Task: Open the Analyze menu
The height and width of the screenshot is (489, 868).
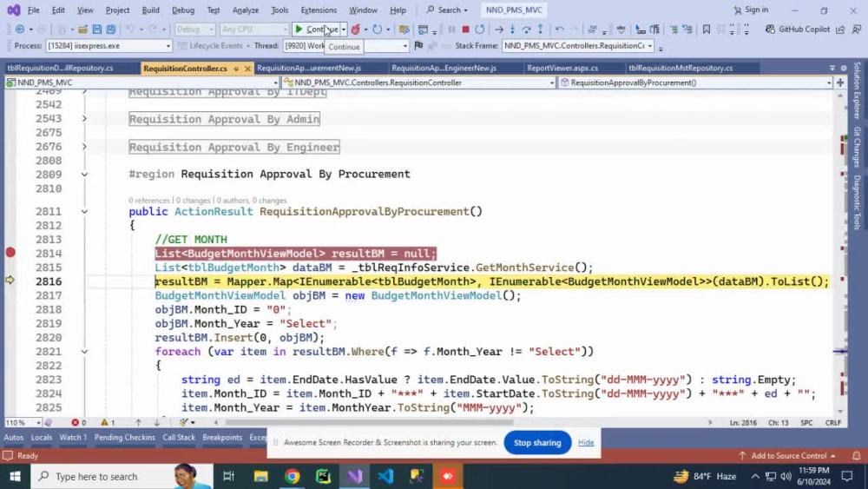Action: (x=246, y=10)
